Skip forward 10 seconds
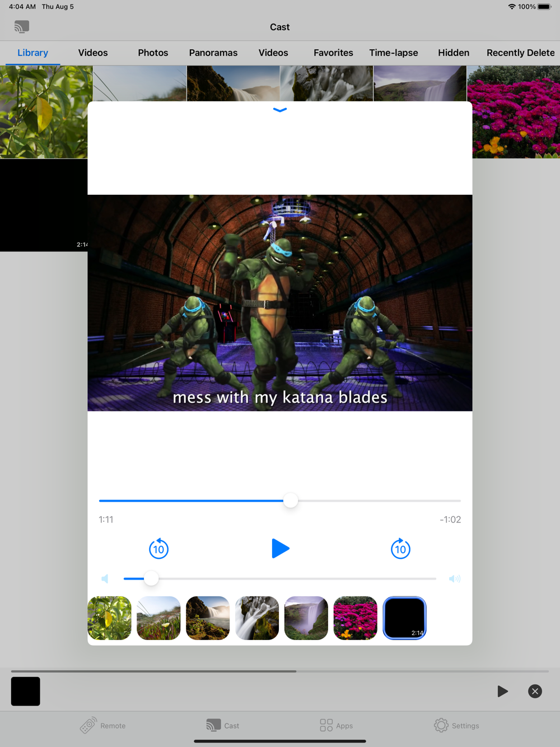Viewport: 560px width, 747px height. [x=400, y=549]
